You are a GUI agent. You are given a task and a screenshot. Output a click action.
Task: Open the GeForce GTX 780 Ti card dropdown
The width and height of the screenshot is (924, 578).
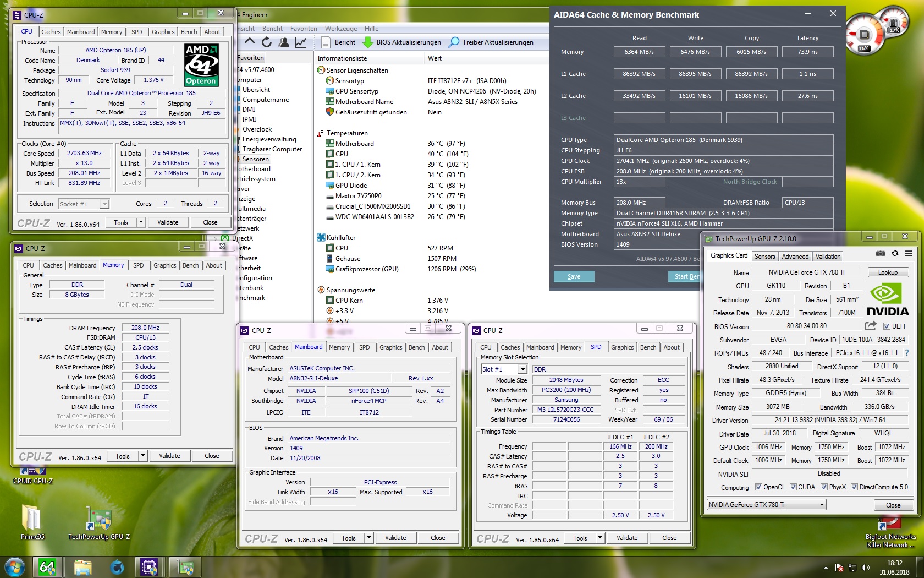coord(821,504)
